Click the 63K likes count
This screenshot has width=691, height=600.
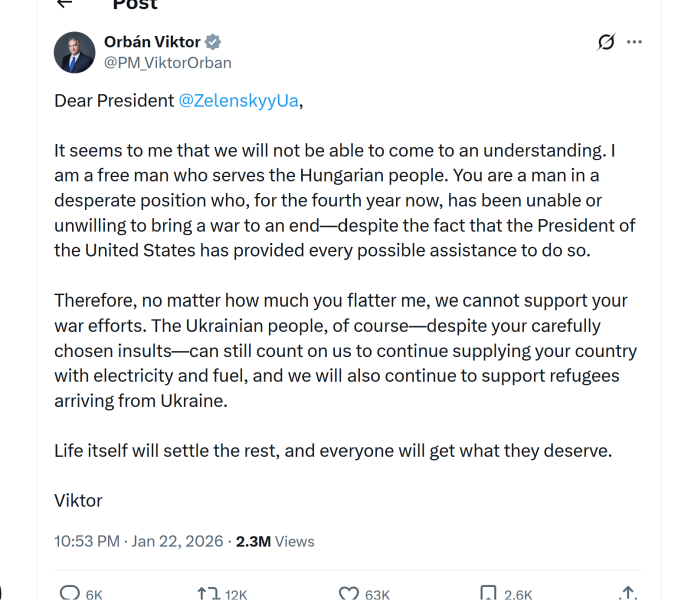tap(377, 594)
